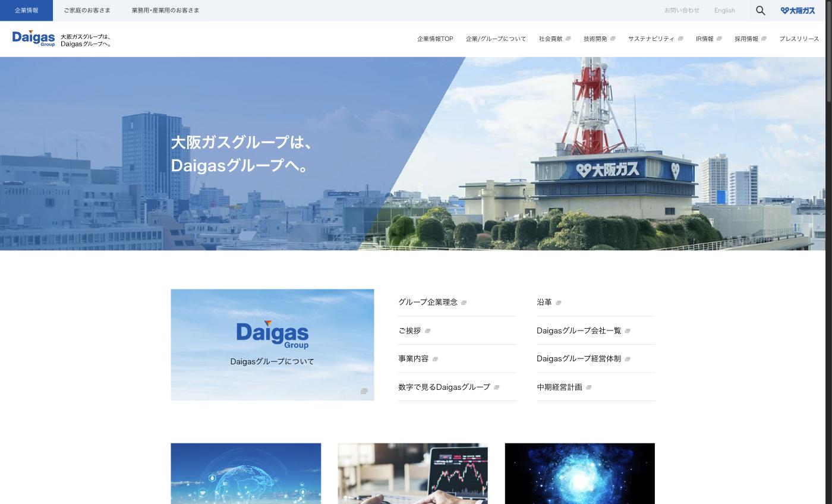Switch to ご家庭のお客さま tab
The height and width of the screenshot is (504, 832).
pyautogui.click(x=87, y=10)
